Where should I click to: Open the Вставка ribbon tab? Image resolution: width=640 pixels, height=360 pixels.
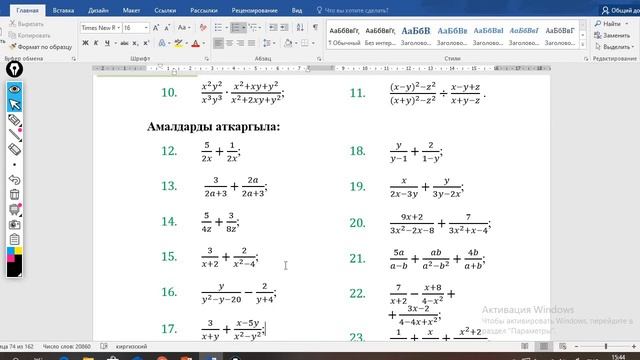tap(63, 10)
